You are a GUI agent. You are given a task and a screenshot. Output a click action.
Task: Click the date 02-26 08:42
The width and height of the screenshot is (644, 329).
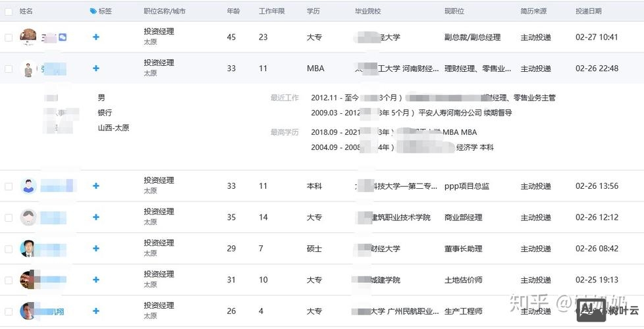(x=597, y=249)
